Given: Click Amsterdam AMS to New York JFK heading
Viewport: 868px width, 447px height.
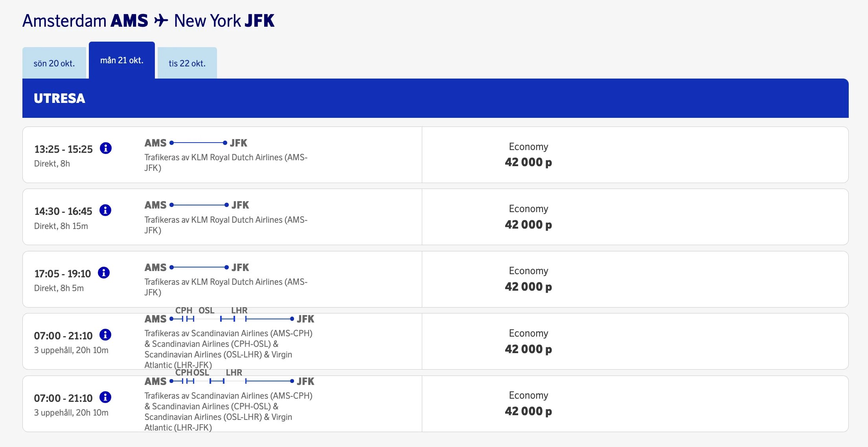Looking at the screenshot, I should [x=148, y=20].
